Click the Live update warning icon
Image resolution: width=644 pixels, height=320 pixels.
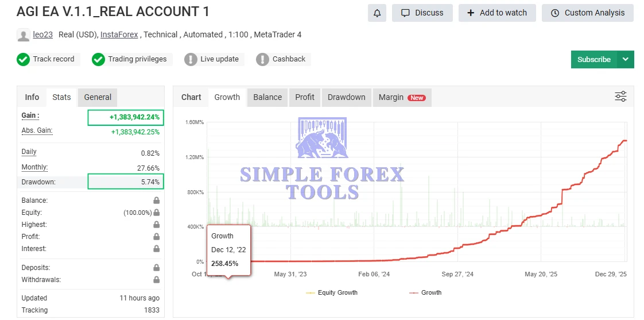coord(191,59)
